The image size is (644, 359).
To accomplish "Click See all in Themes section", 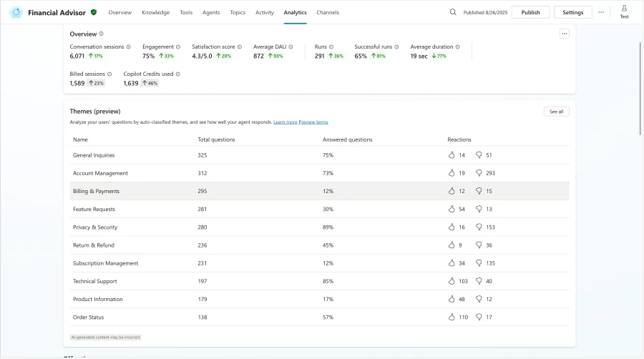I will (x=556, y=112).
